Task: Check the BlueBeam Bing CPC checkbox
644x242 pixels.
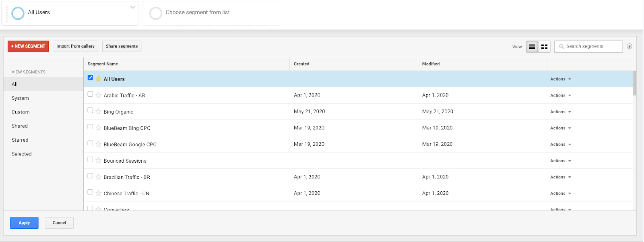Action: (90, 127)
